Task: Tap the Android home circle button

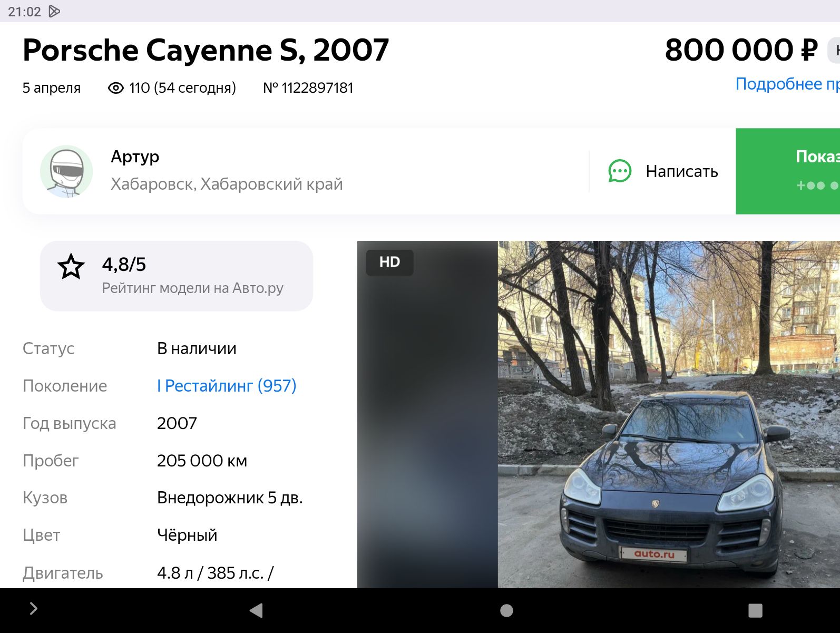Action: tap(506, 610)
